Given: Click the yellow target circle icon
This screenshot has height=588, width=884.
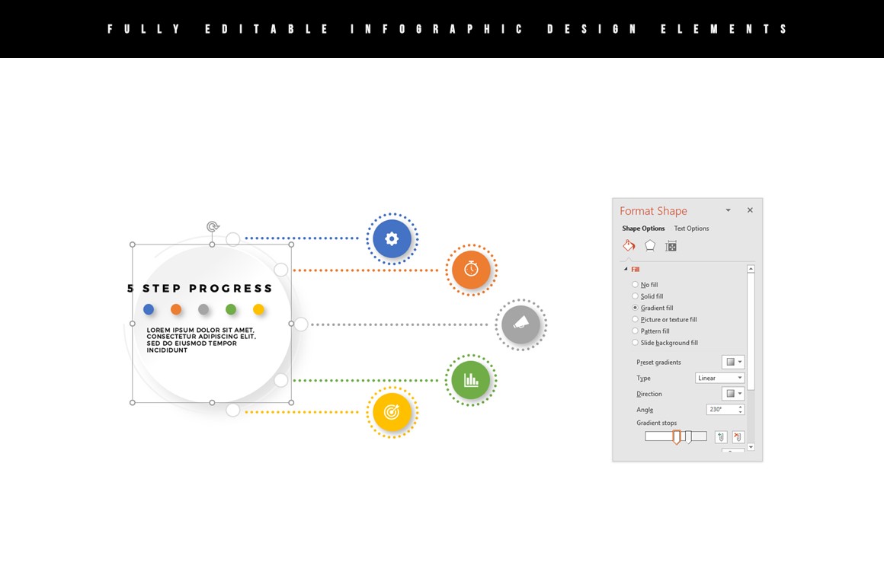Looking at the screenshot, I should pyautogui.click(x=392, y=412).
